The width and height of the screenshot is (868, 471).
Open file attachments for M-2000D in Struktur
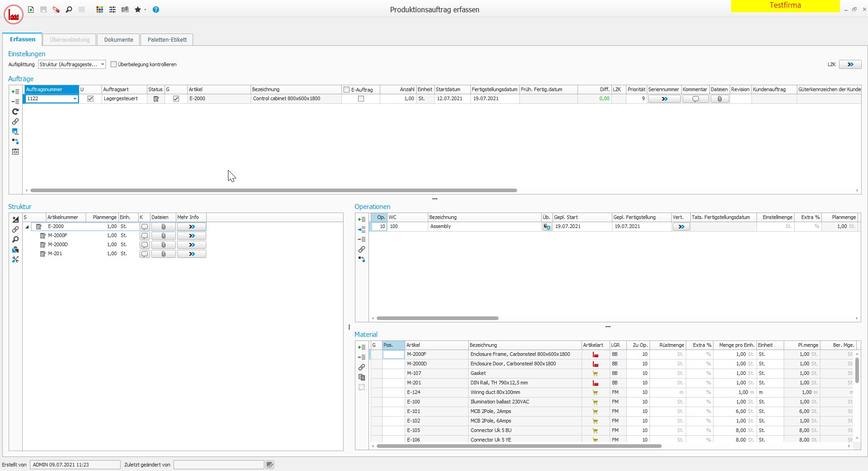pyautogui.click(x=164, y=245)
